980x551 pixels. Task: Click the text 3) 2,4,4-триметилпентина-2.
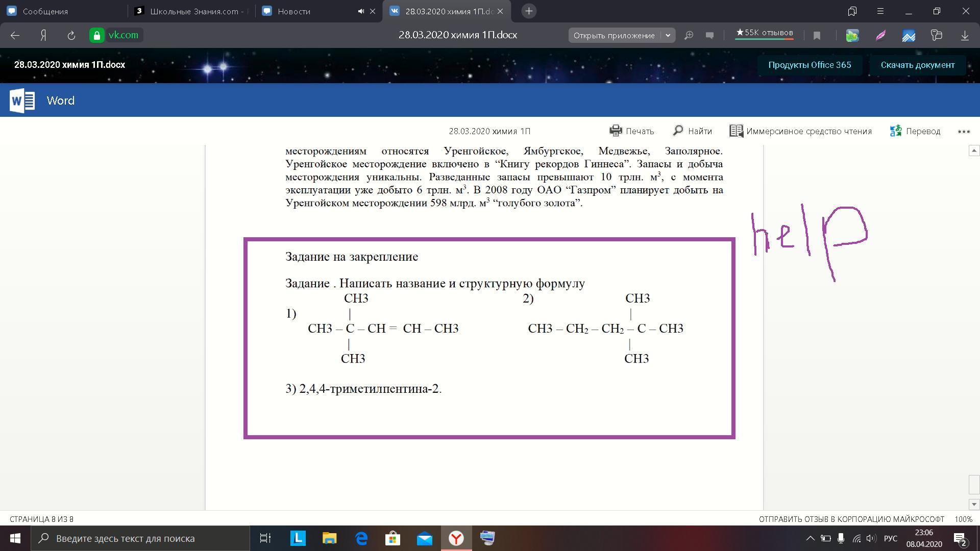(x=363, y=389)
